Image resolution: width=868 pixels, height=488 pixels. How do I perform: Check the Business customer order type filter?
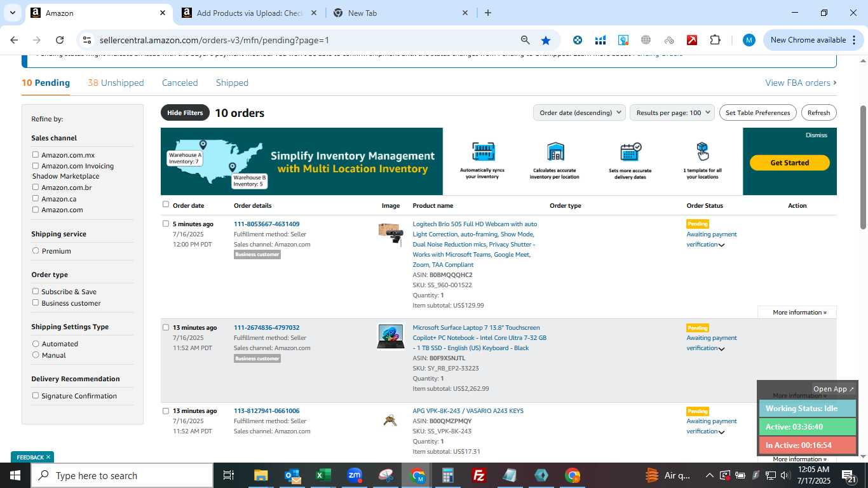[x=36, y=302]
